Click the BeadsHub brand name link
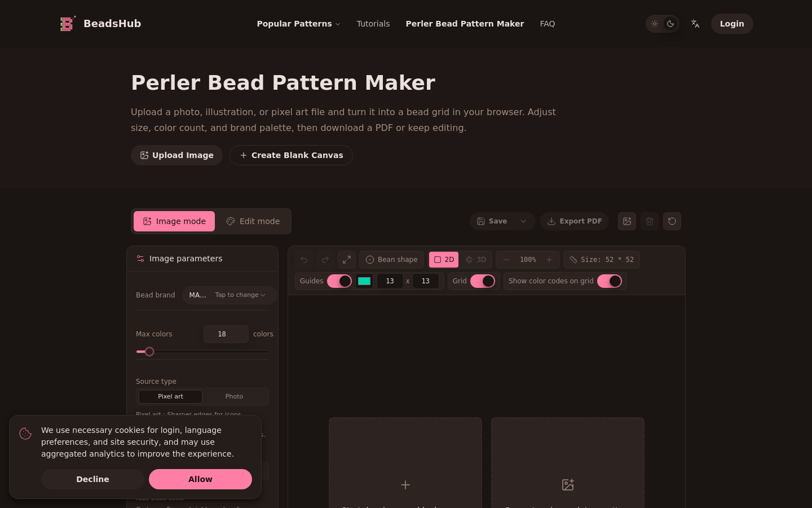The image size is (812, 508). coord(112,24)
